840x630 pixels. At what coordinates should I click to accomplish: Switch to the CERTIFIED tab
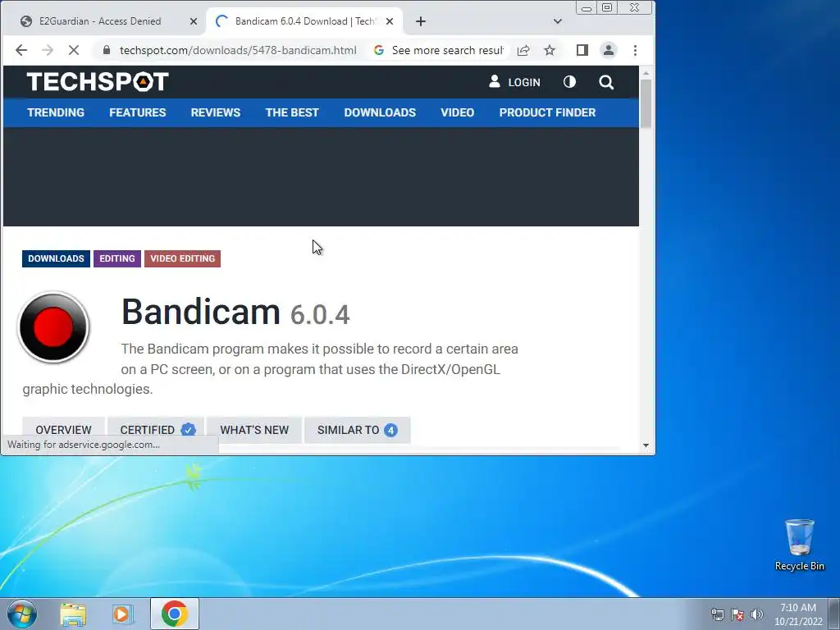[156, 430]
